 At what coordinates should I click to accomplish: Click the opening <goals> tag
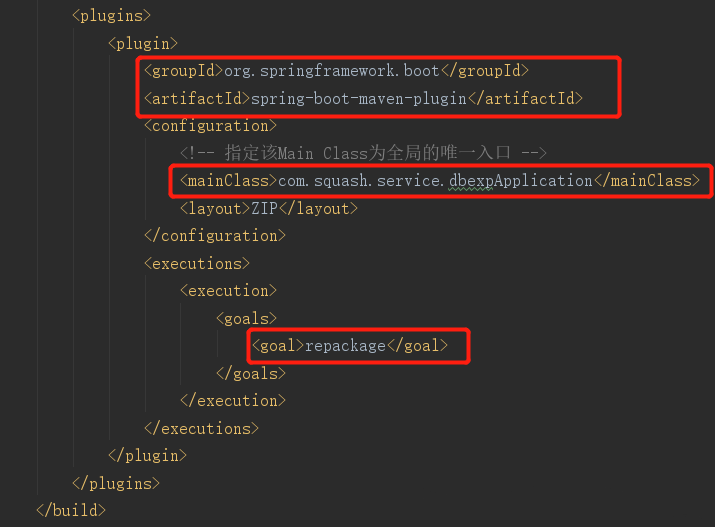246,318
